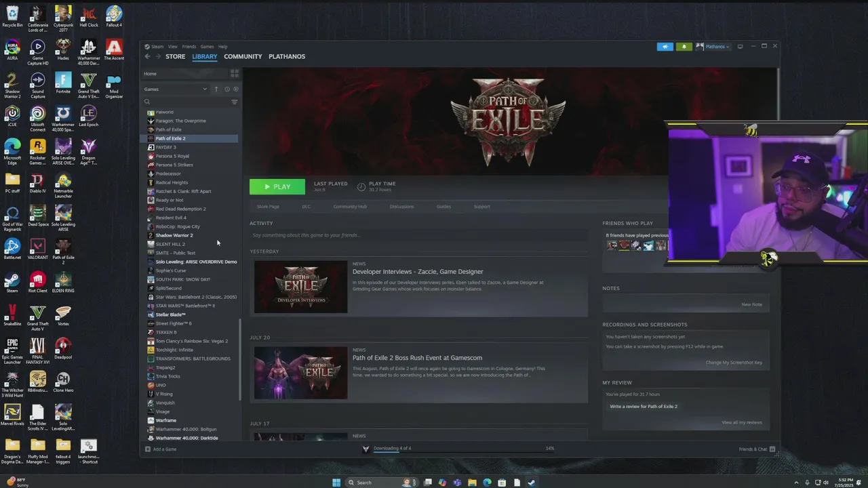This screenshot has width=868, height=488.
Task: Open the Developer Interviews news thumbnail
Action: coord(300,287)
